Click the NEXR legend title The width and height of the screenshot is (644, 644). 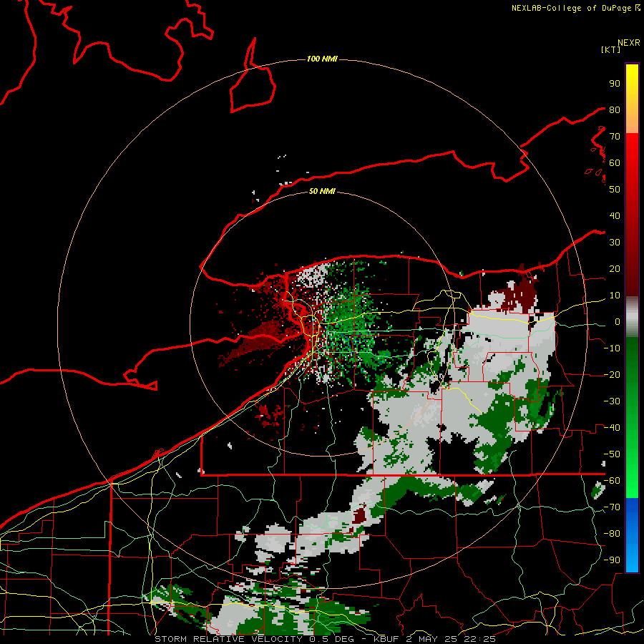point(629,43)
